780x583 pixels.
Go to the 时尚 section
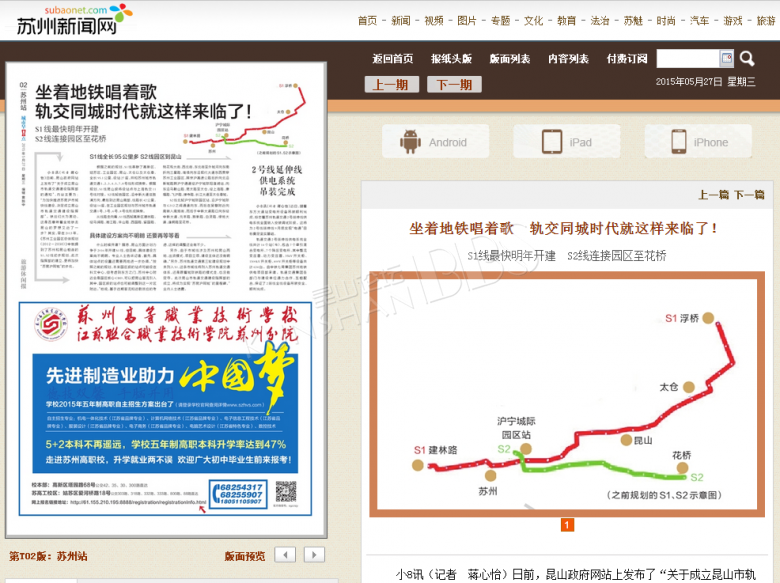coord(666,21)
